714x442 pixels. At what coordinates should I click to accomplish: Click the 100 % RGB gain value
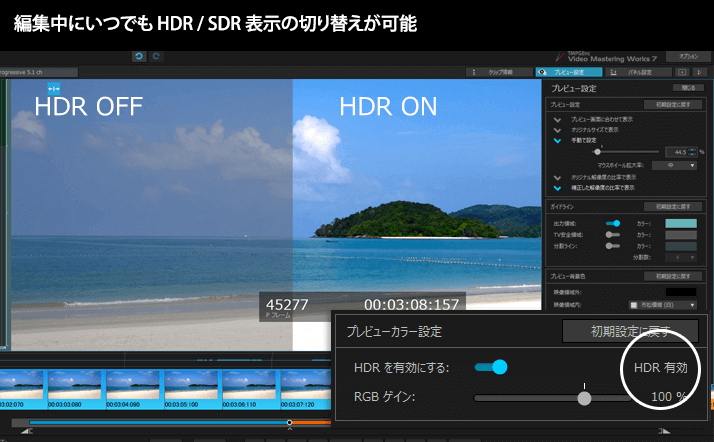668,397
